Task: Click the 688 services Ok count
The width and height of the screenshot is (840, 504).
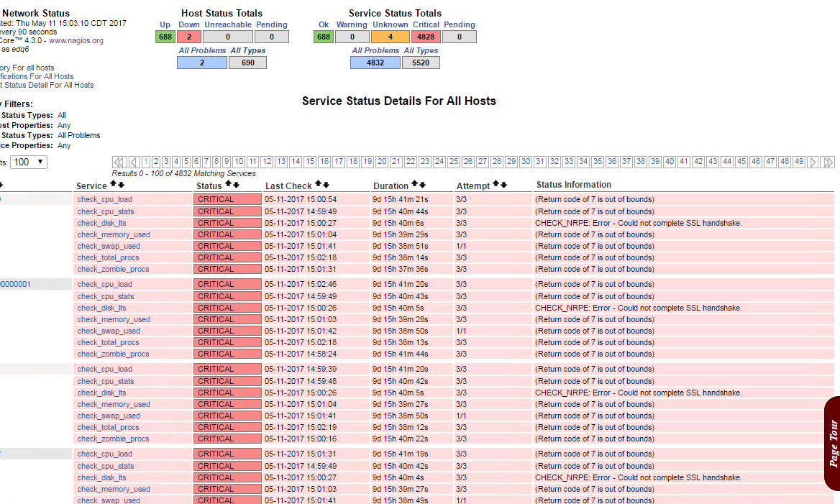Action: 324,37
